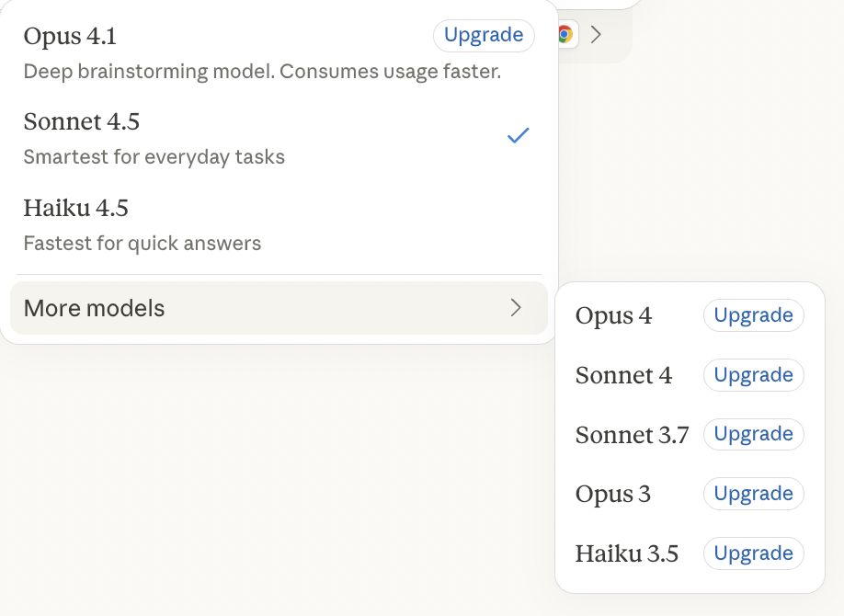This screenshot has height=616, width=844.
Task: Pick Sonnet 4 from more models
Action: click(623, 375)
